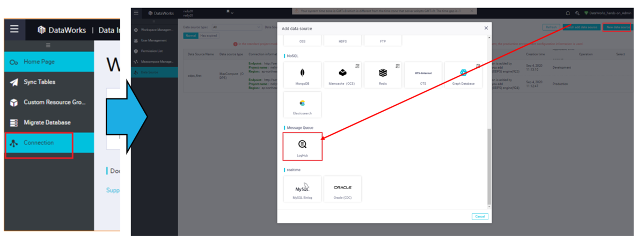The width and height of the screenshot is (644, 240).
Task: Open Custom Resource Group sidebar entry
Action: pyautogui.click(x=49, y=102)
